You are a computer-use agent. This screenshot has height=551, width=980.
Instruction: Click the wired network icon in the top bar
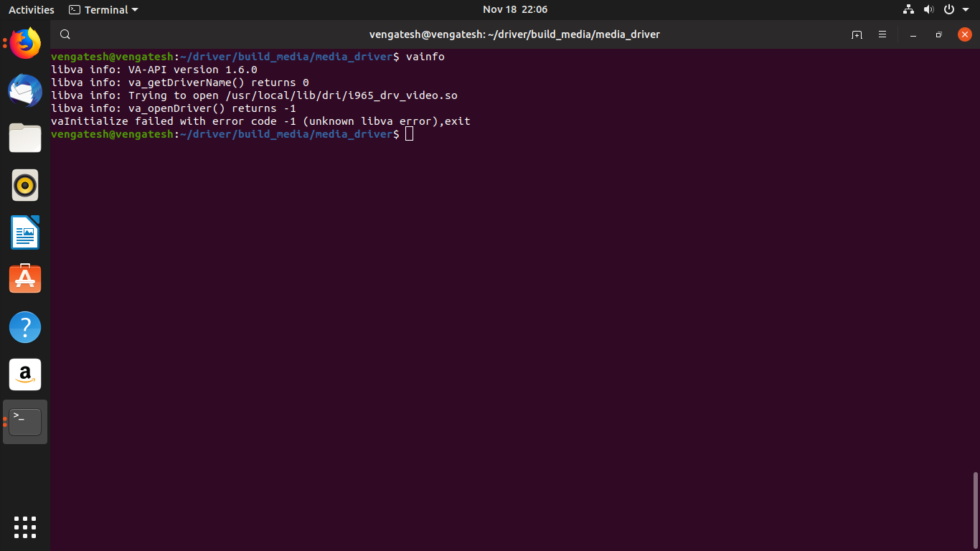coord(908,9)
